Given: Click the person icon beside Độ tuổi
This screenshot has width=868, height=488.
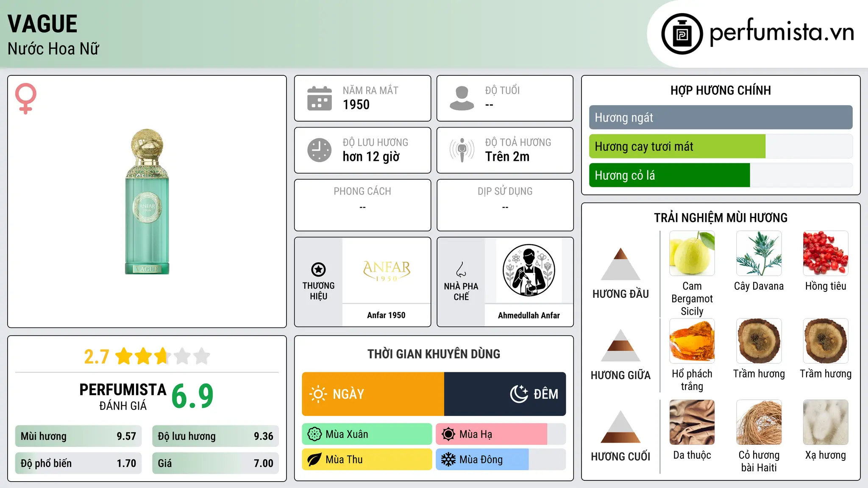Looking at the screenshot, I should [x=462, y=98].
